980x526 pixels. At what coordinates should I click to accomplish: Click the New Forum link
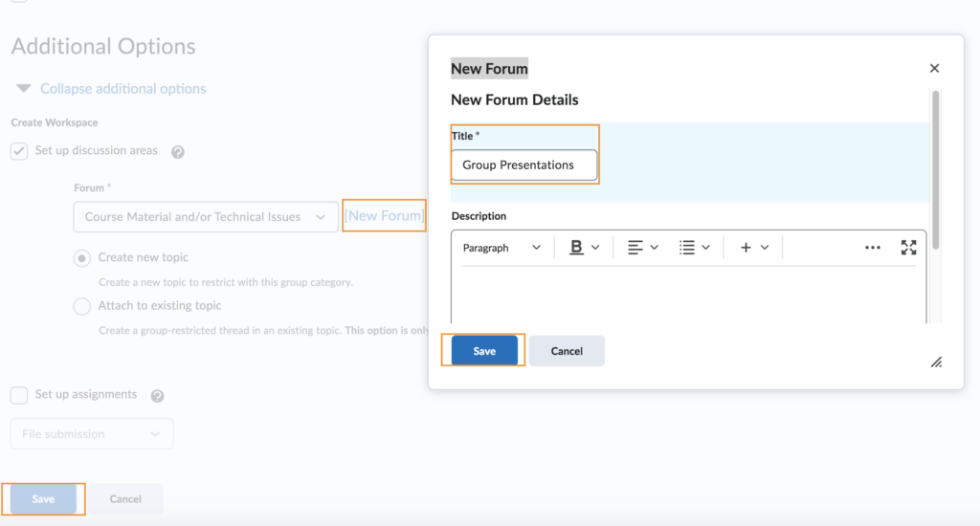[384, 216]
